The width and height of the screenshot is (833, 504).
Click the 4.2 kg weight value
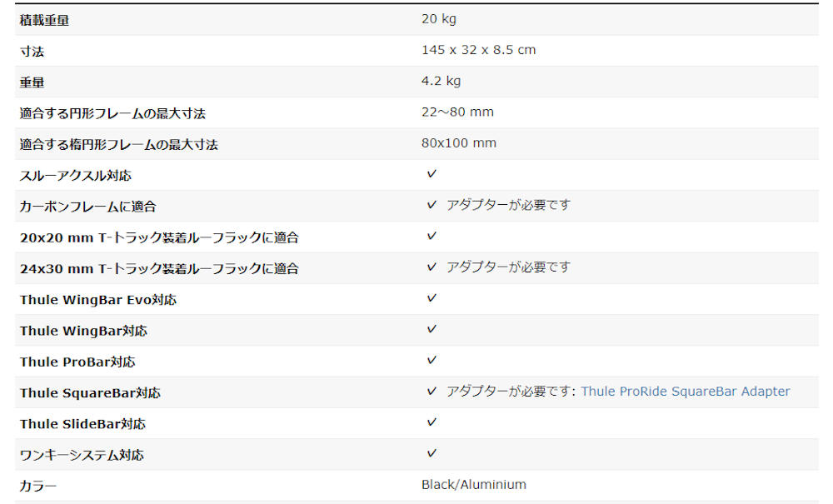(441, 81)
